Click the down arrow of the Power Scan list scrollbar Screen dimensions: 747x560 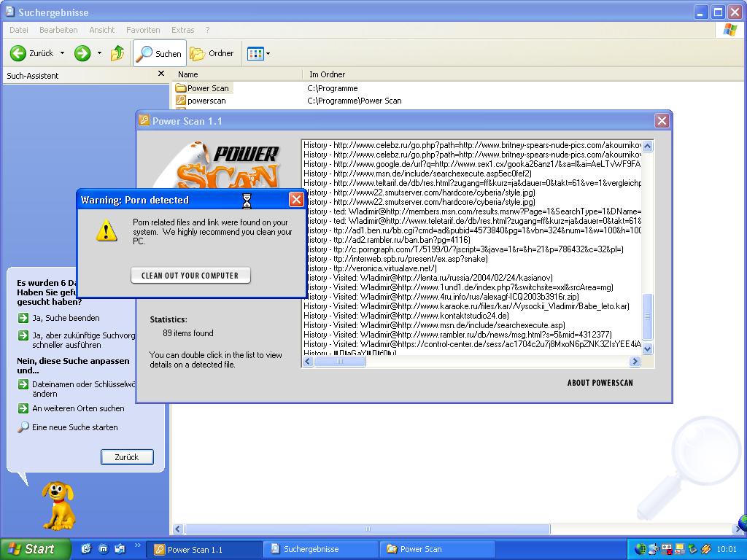pos(648,349)
